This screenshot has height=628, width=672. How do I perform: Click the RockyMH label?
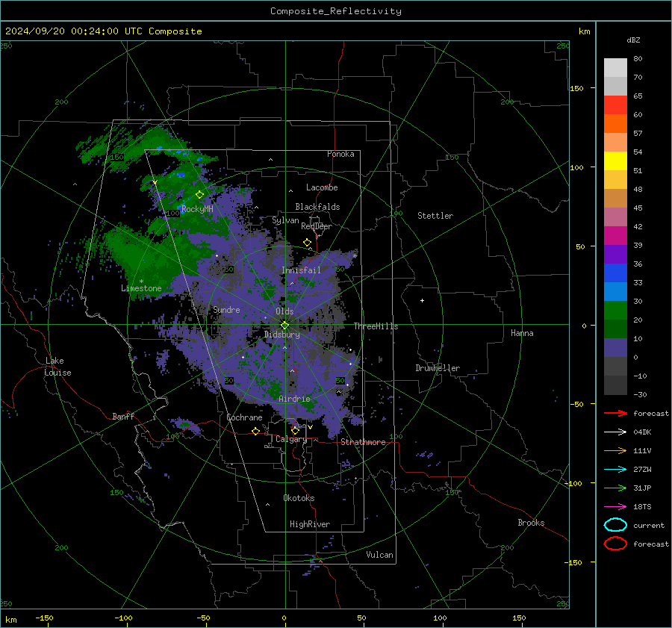tap(197, 209)
